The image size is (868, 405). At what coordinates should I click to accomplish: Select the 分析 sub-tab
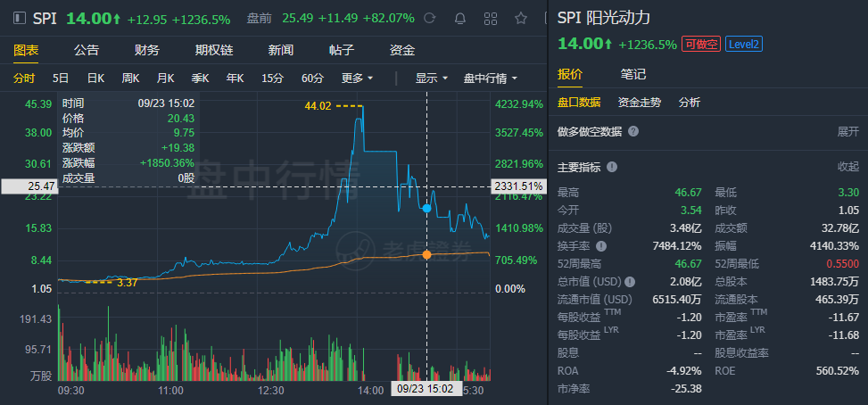tap(690, 103)
